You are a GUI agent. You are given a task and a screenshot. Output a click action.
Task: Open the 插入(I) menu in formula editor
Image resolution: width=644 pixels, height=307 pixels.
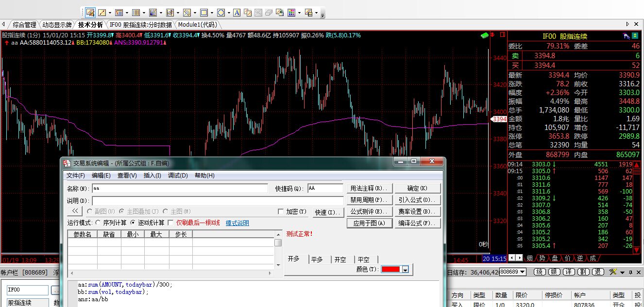pyautogui.click(x=153, y=176)
